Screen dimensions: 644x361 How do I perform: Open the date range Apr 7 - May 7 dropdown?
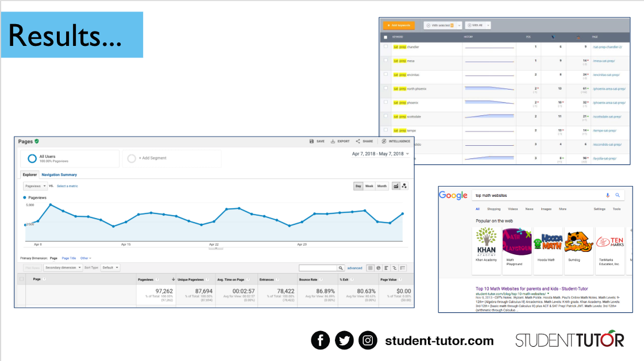point(380,154)
